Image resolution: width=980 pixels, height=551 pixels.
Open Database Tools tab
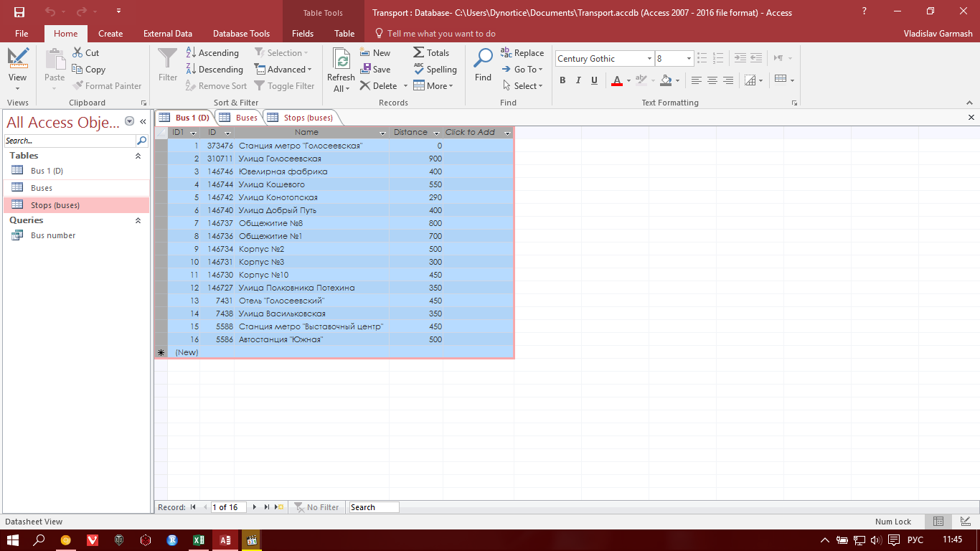[x=242, y=34]
